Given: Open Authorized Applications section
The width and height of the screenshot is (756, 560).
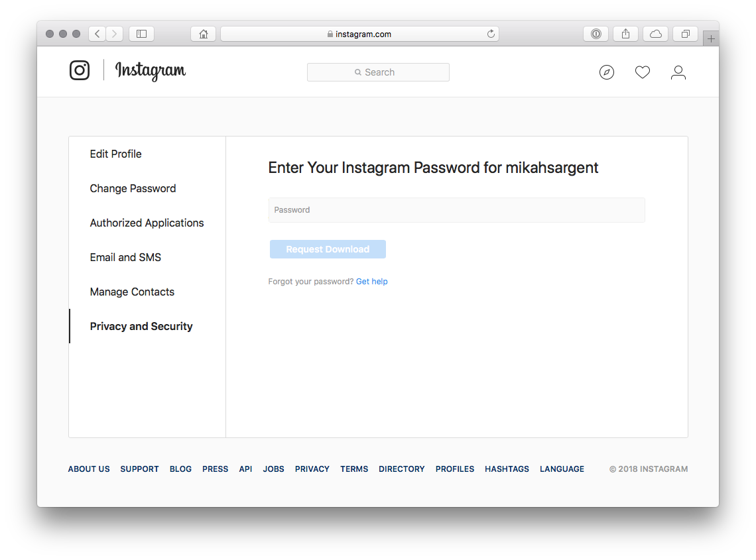Looking at the screenshot, I should (147, 223).
